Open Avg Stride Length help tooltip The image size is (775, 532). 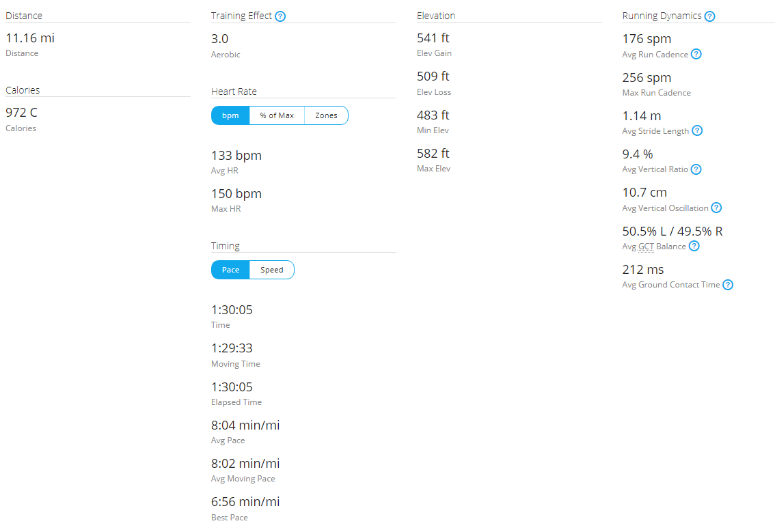click(697, 131)
